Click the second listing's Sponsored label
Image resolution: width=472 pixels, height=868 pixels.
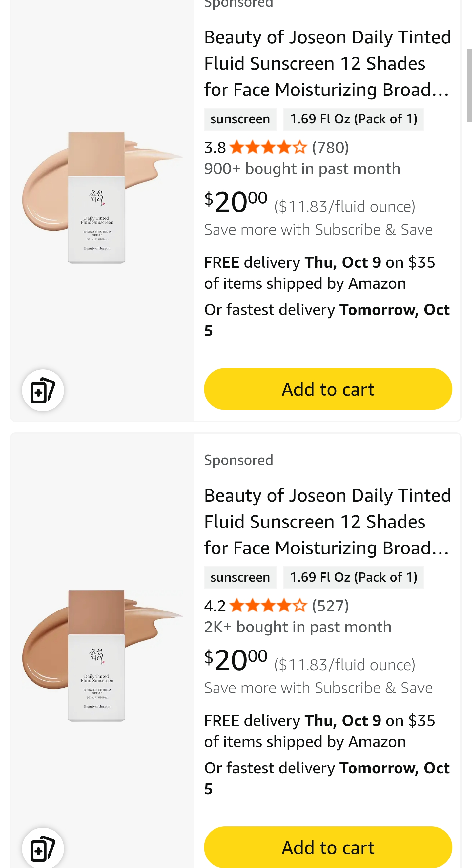click(238, 460)
